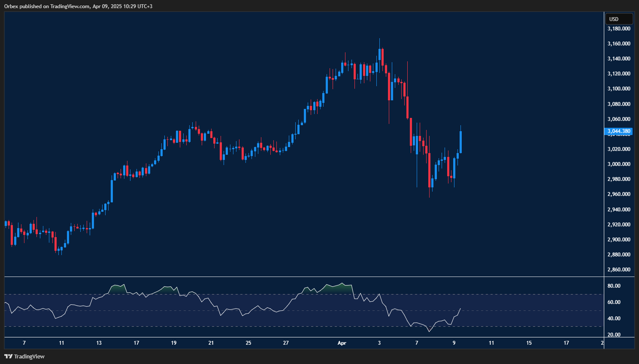Viewport: 639px width, 364px height.
Task: Toggle the price scale by clicking 3,100.000 label
Action: [x=618, y=88]
